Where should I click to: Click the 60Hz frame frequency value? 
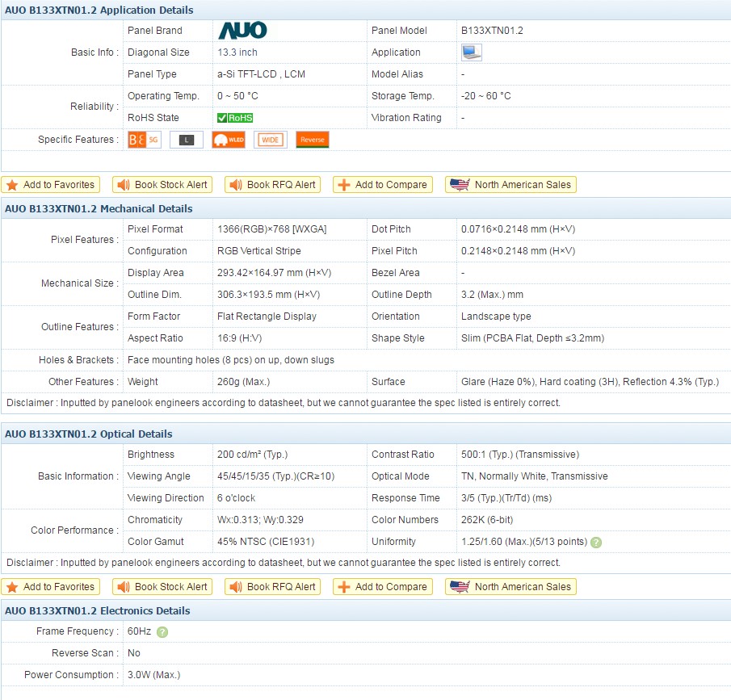[139, 631]
